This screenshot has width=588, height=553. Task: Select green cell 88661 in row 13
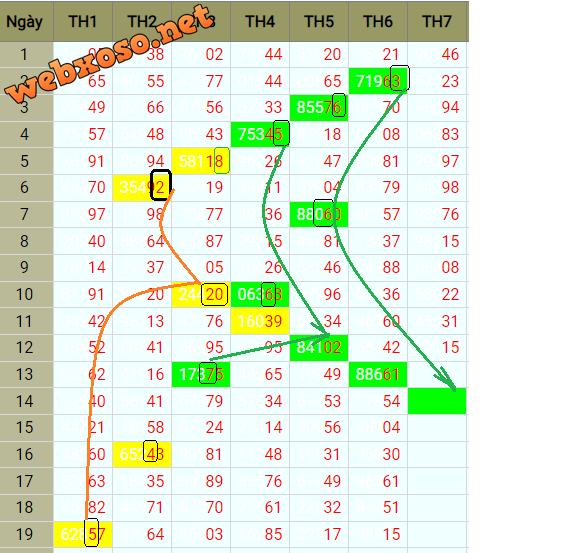(378, 375)
